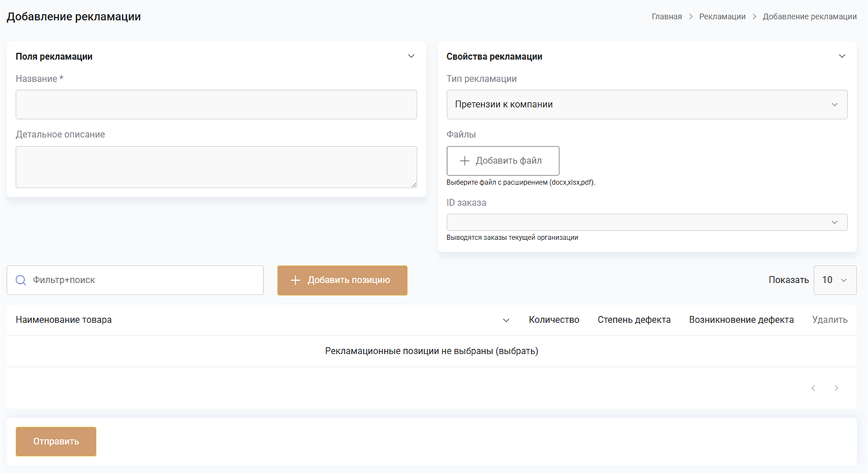Collapse the Поля рекламации panel
This screenshot has height=474, width=868.
(411, 56)
